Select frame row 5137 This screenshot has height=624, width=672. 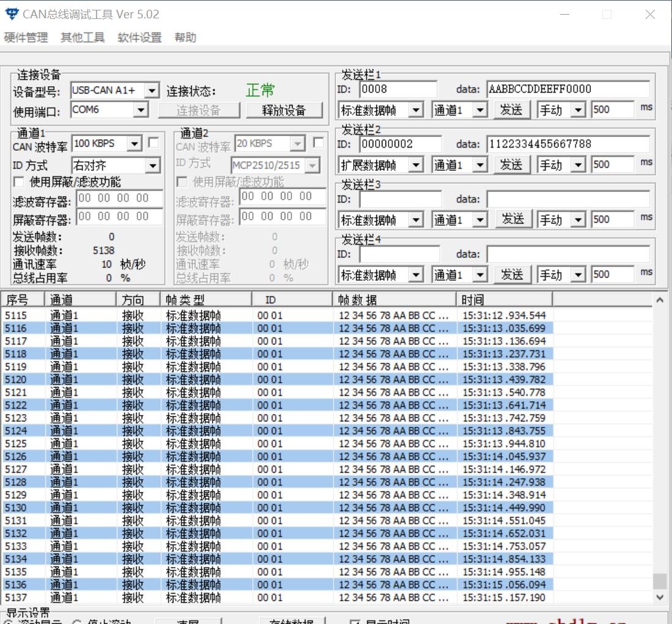click(x=277, y=598)
